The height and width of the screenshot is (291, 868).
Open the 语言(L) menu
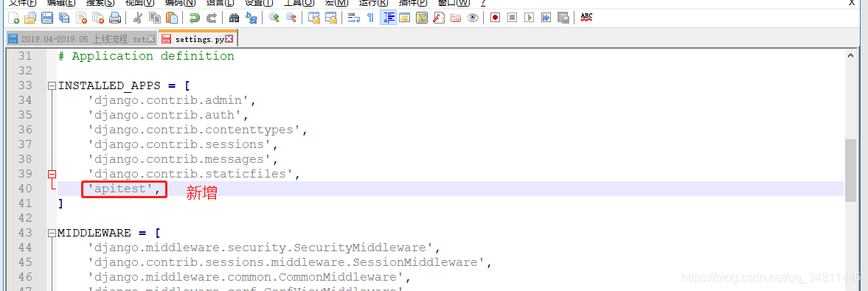(x=220, y=3)
